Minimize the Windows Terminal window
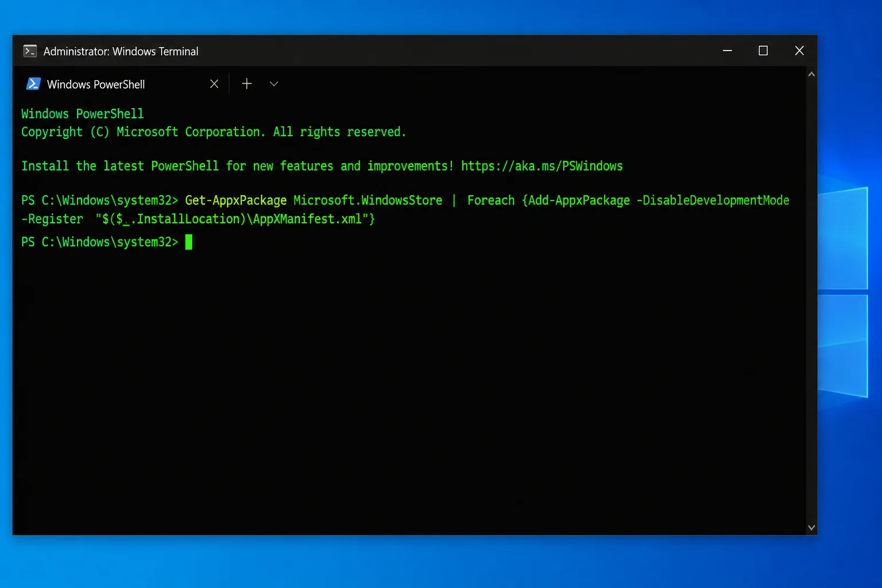 [x=727, y=51]
